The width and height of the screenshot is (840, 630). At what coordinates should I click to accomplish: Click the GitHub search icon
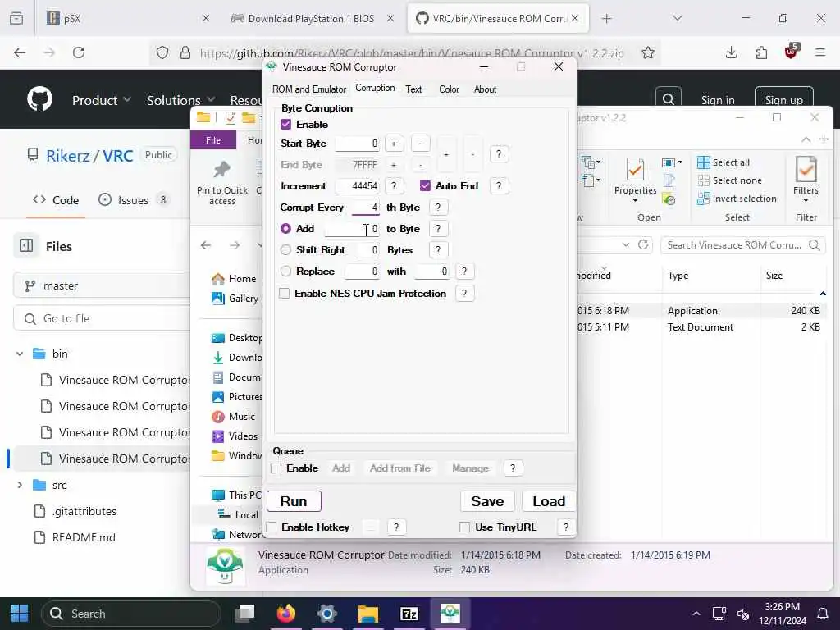[x=668, y=99]
